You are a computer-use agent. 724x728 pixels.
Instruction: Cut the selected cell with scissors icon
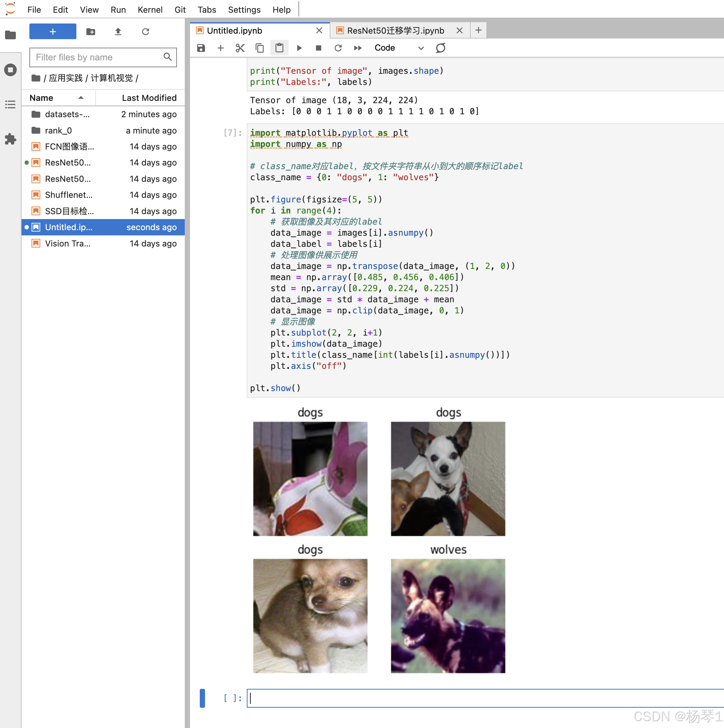click(240, 48)
